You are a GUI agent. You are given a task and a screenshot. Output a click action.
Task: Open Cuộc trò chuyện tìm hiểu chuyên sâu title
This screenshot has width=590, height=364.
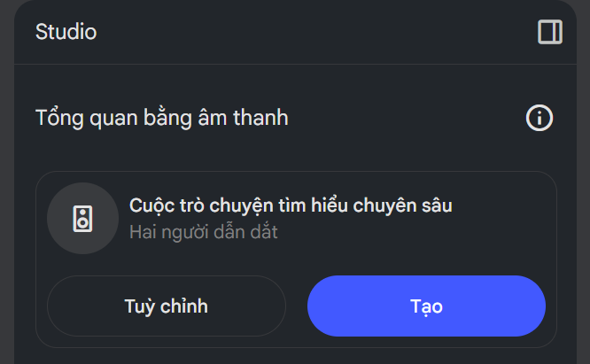pyautogui.click(x=291, y=205)
